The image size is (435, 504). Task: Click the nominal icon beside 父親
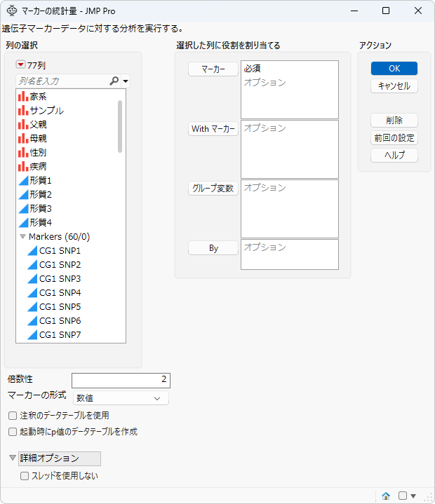point(23,124)
